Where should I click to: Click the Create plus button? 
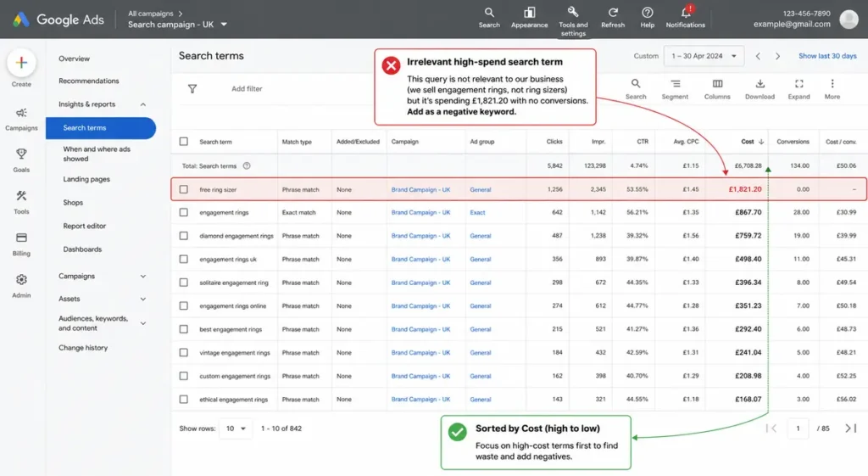[21, 63]
